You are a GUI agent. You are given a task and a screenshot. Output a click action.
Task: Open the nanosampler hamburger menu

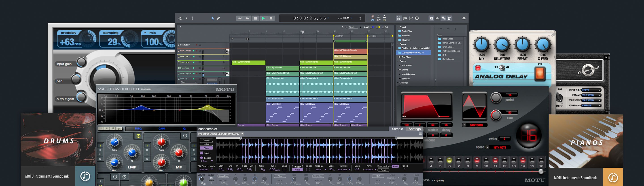coord(420,134)
